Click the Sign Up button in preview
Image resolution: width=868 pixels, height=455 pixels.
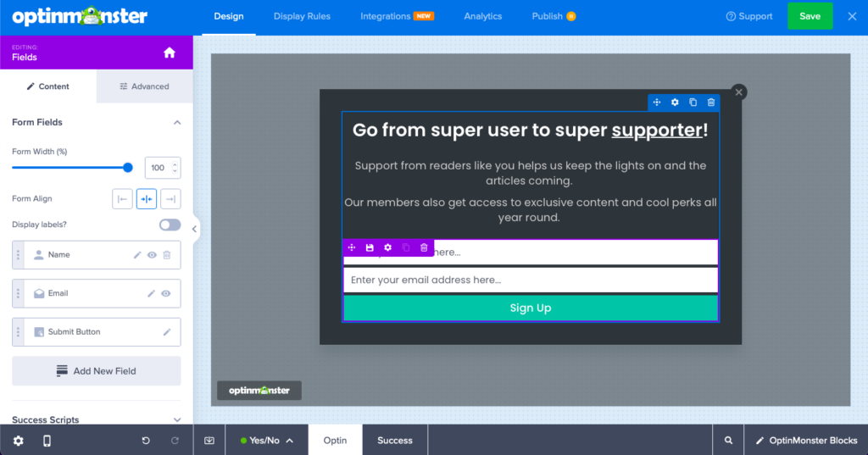(531, 308)
